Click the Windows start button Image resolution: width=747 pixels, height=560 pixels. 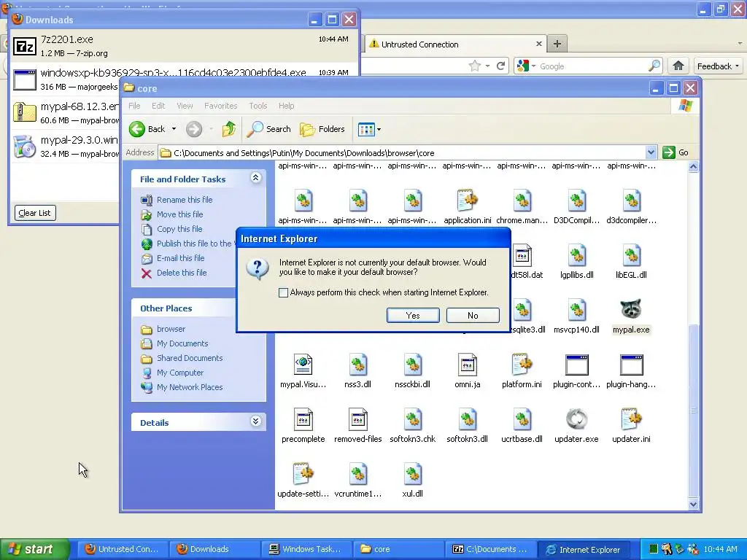click(x=34, y=549)
